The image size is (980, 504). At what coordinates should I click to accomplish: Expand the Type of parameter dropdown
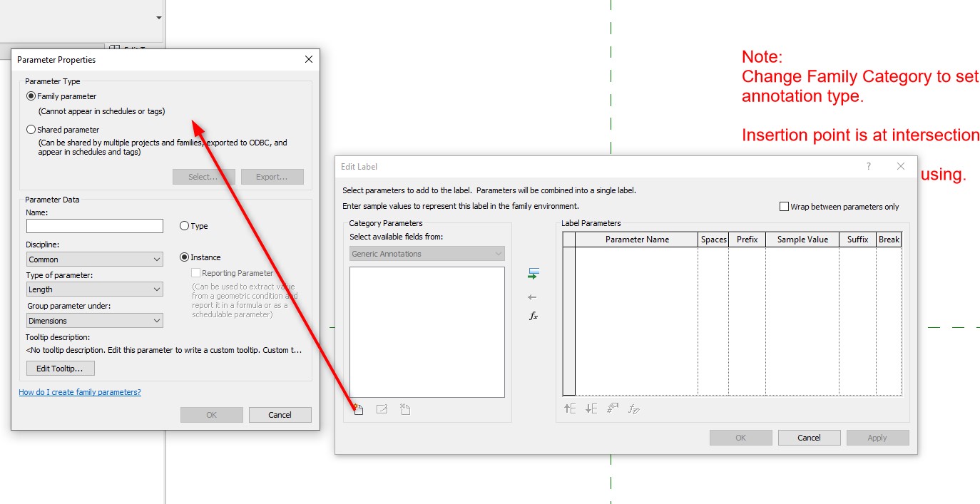[95, 289]
